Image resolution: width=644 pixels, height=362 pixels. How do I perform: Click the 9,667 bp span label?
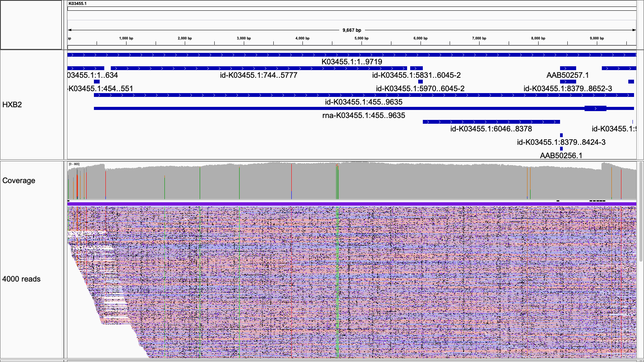(352, 30)
